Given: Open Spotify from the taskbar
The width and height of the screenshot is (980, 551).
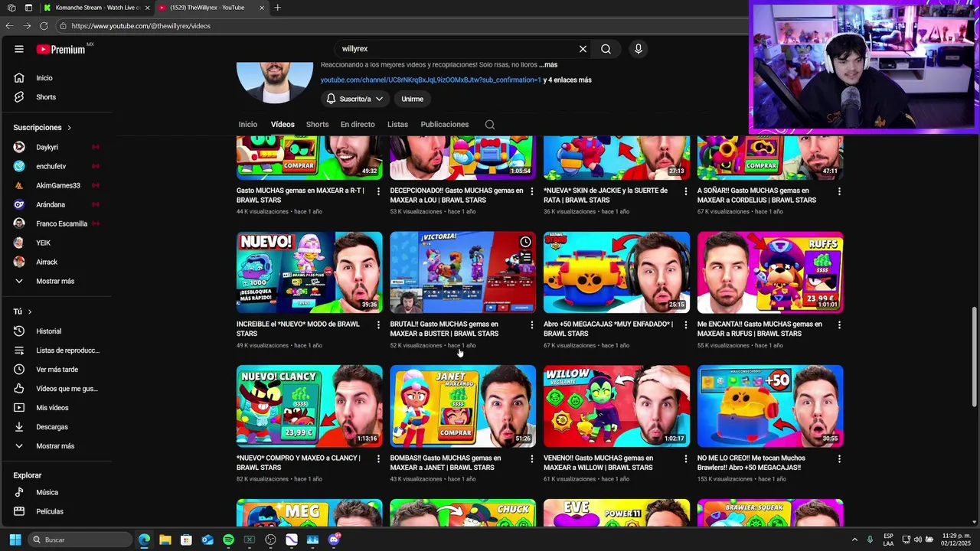Looking at the screenshot, I should coord(228,540).
